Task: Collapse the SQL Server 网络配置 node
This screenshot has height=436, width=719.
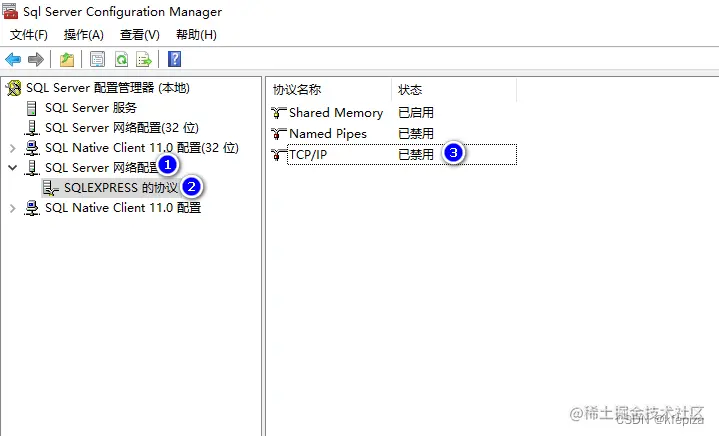Action: [12, 168]
